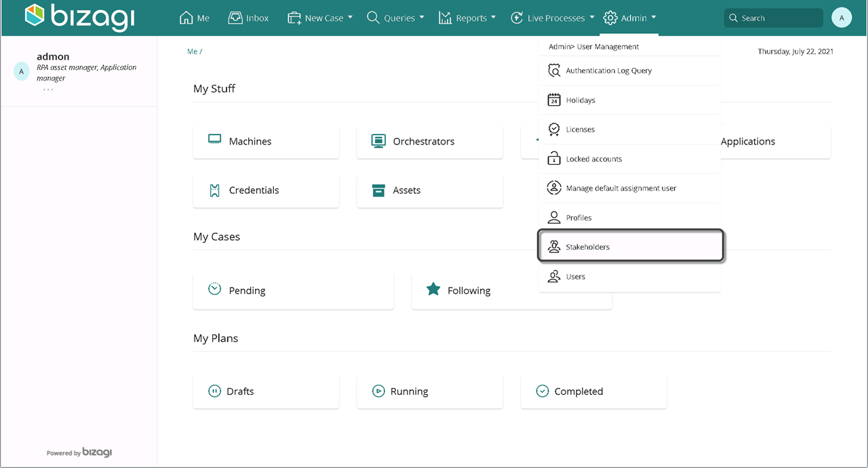868x468 pixels.
Task: Click the Inbox tray icon
Action: tap(235, 18)
